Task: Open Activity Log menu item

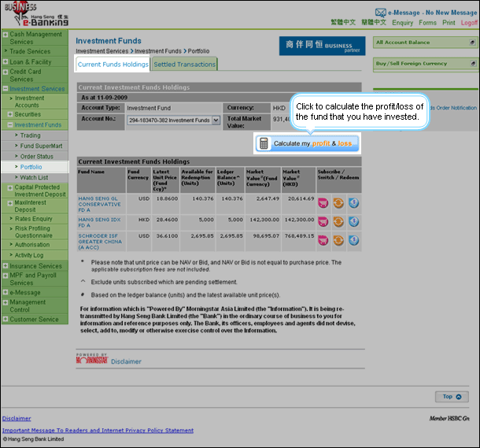Action: [29, 255]
